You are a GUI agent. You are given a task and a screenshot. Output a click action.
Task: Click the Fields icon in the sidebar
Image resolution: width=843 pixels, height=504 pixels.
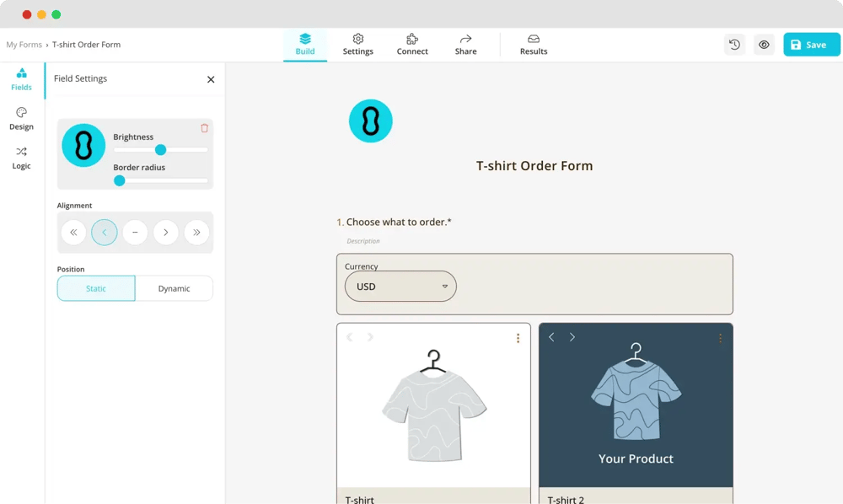click(21, 79)
